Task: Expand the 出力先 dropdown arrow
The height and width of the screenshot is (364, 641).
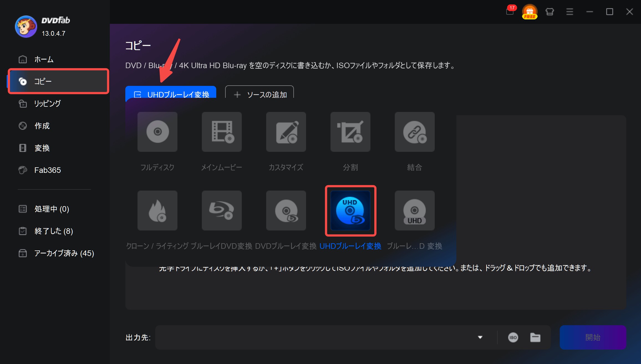Action: tap(480, 337)
